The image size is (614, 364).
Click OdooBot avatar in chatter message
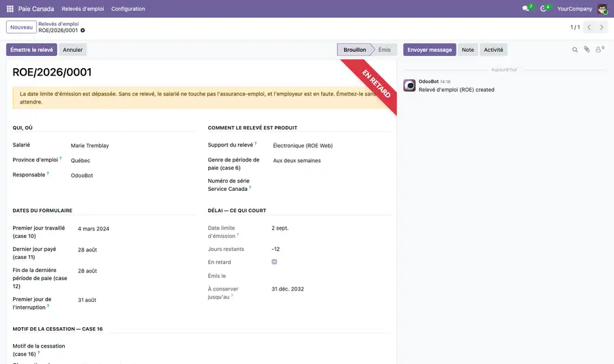[409, 85]
